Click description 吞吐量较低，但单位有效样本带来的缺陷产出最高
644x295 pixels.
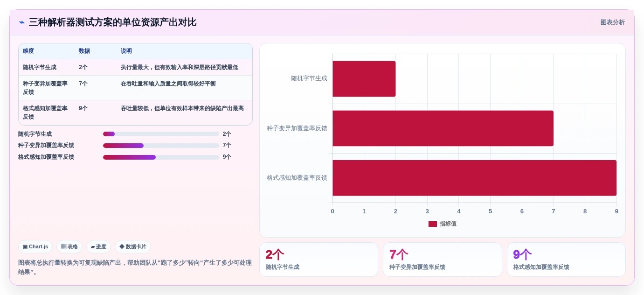coord(182,108)
